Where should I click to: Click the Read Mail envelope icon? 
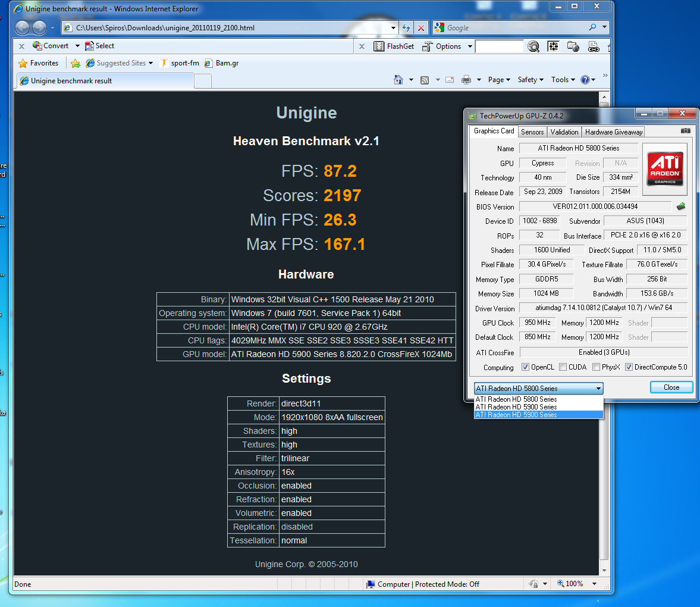(450, 80)
